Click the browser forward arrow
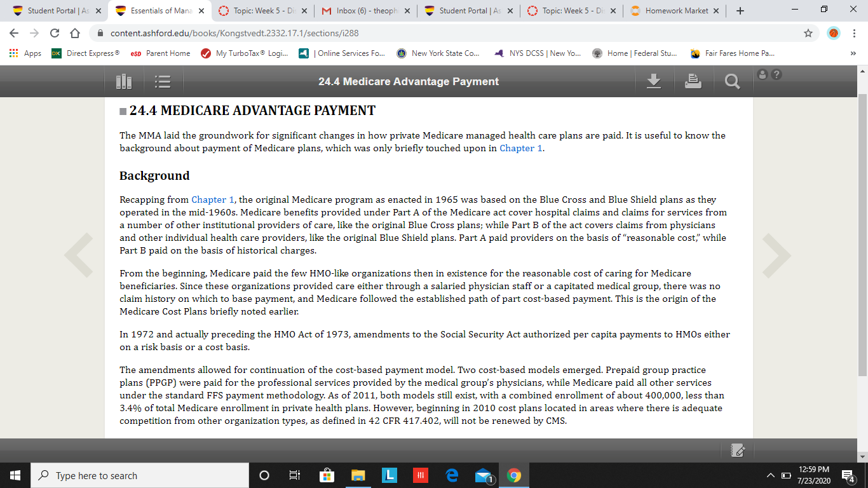This screenshot has width=868, height=488. pyautogui.click(x=34, y=33)
